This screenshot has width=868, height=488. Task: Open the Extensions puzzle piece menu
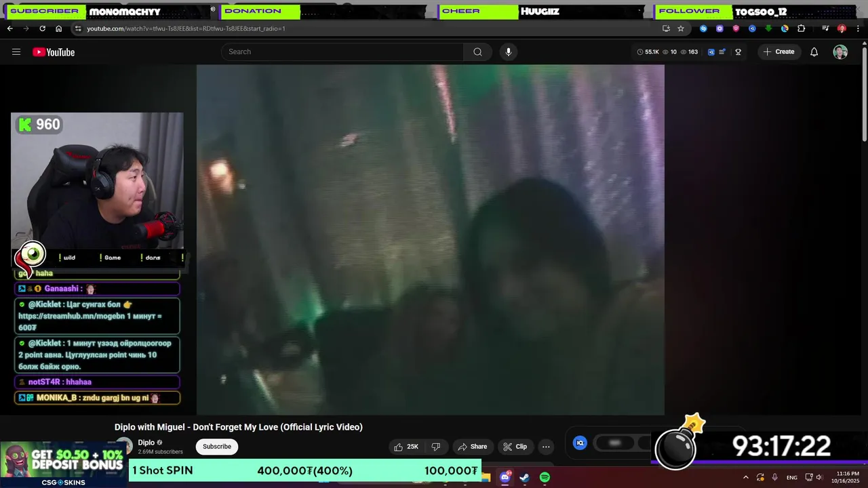click(x=802, y=28)
